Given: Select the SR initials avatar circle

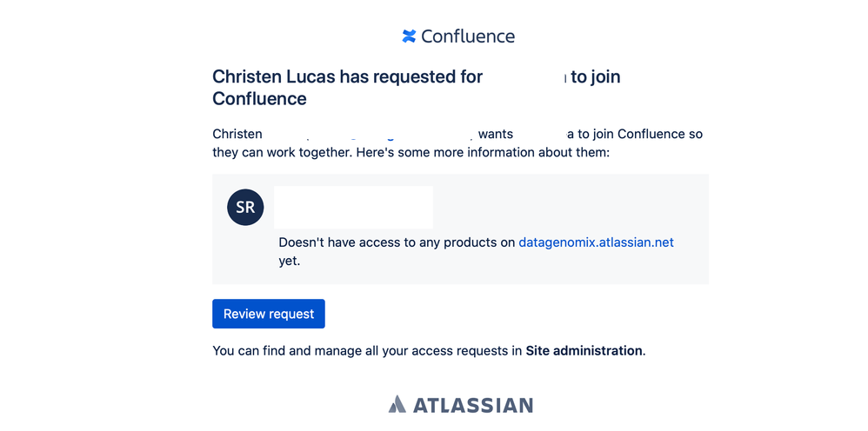Looking at the screenshot, I should (245, 208).
